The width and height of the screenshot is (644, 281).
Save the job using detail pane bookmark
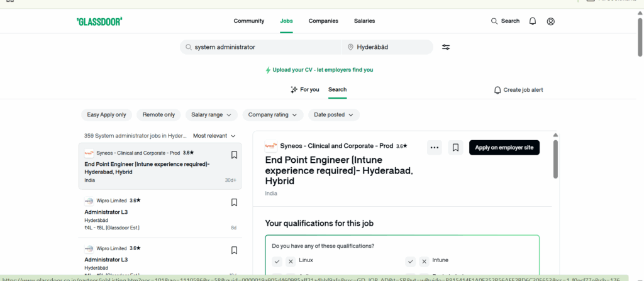[x=455, y=148]
